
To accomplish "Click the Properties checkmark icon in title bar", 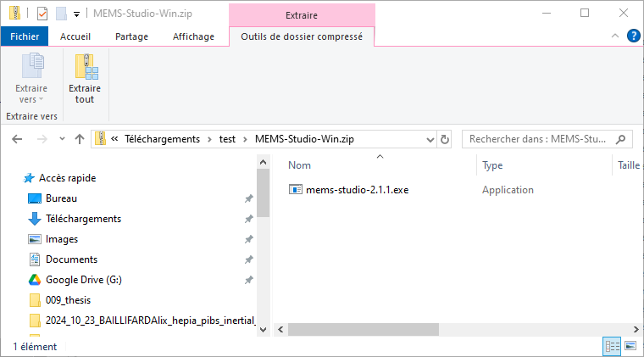I will tap(42, 14).
